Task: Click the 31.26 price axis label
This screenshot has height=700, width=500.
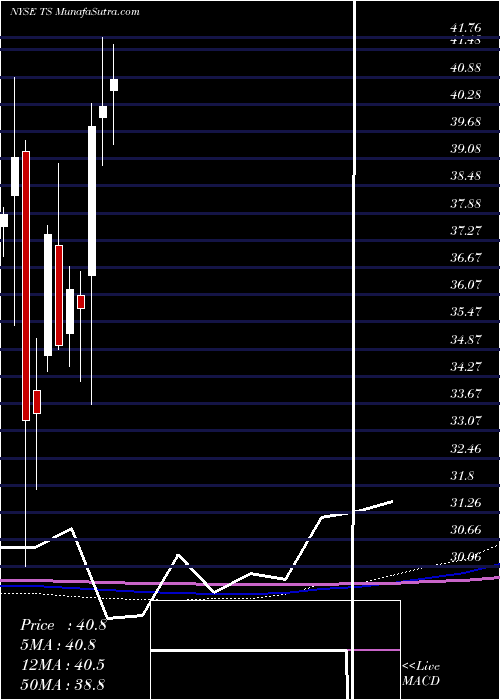Action: 466,503
